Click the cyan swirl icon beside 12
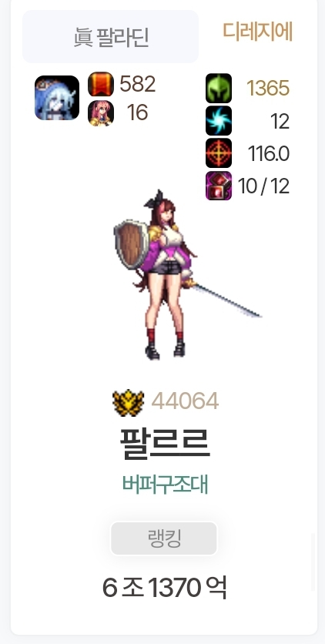 [219, 121]
